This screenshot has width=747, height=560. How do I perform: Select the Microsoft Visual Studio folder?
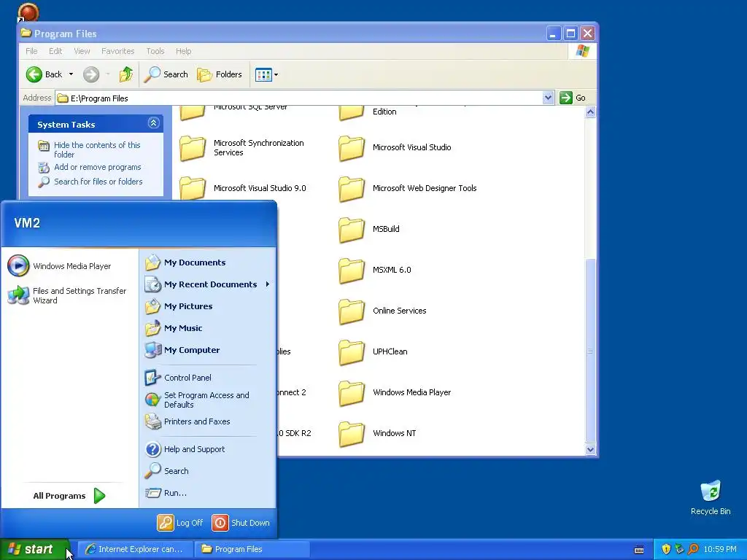(395, 147)
